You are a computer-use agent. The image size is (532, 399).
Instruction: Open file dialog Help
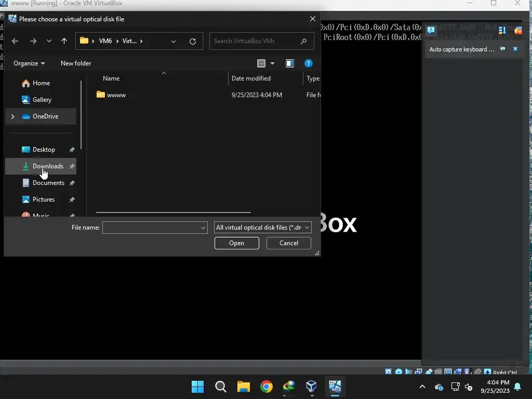pos(308,63)
